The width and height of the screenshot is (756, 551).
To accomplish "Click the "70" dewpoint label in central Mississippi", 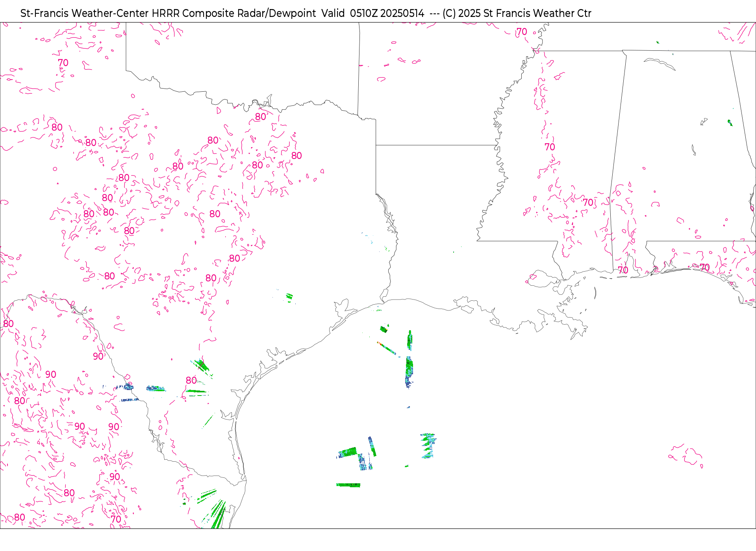I will pos(550,147).
